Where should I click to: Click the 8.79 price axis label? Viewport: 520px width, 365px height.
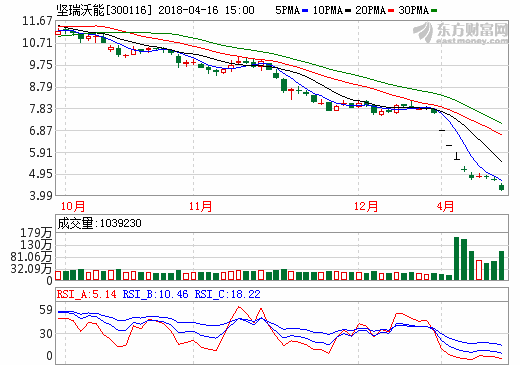tap(41, 87)
